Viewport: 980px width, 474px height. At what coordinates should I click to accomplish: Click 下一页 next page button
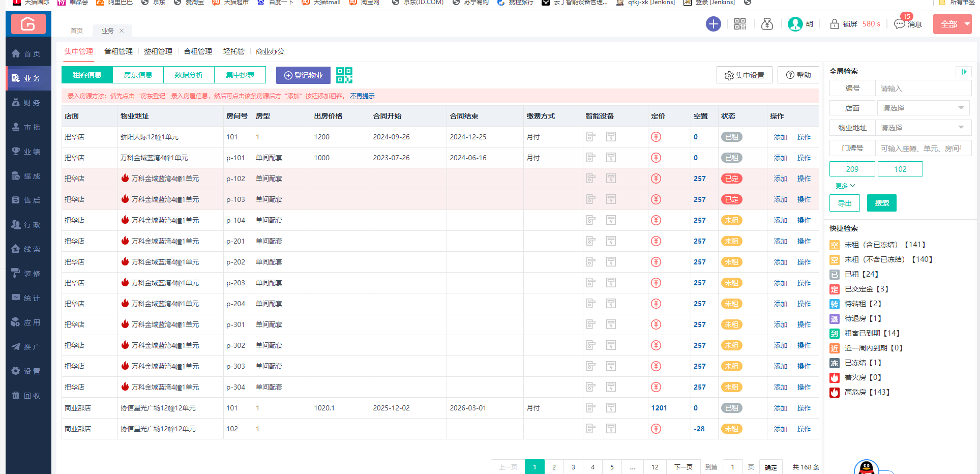pyautogui.click(x=683, y=467)
